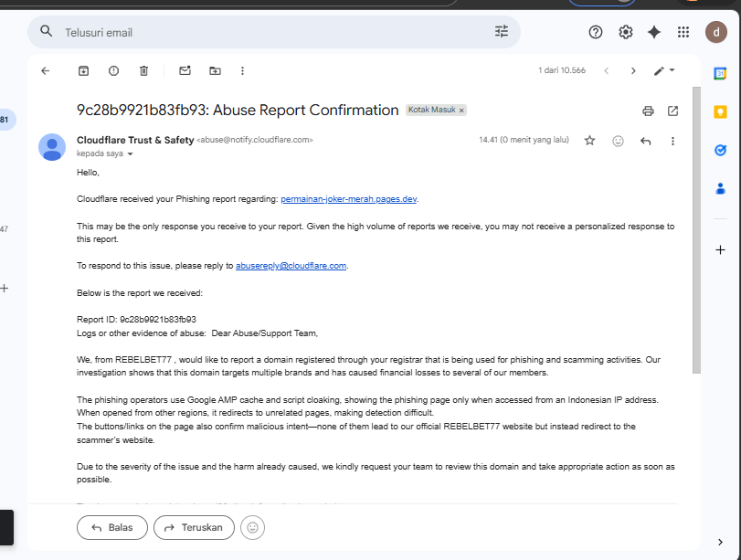Click the Kotak Masuk label chip

coord(431,110)
